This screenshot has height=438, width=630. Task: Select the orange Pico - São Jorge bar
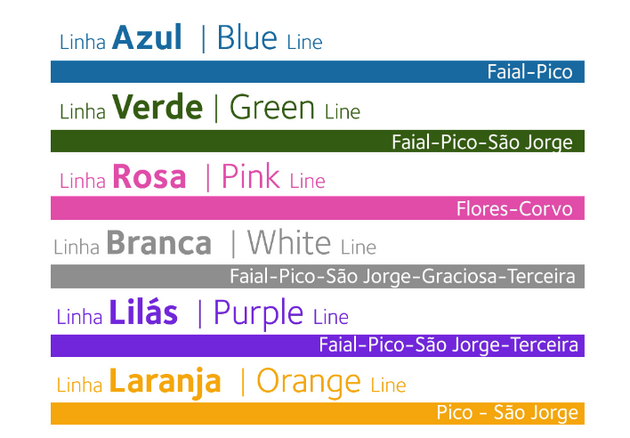pos(317,413)
